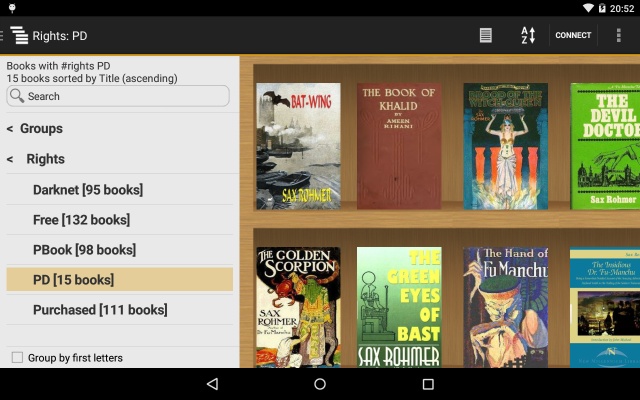Select PD [15 books]

tap(119, 280)
